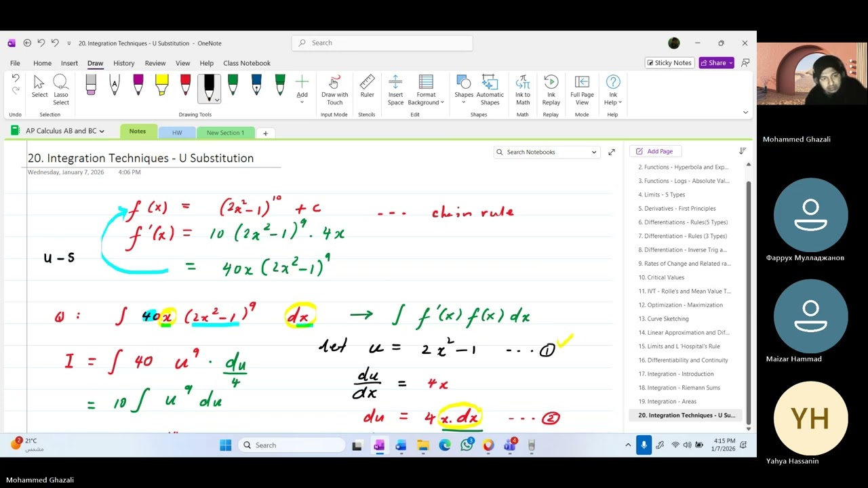Expand AP Calculus AB and BC notebook list
The height and width of the screenshot is (488, 868).
point(102,131)
